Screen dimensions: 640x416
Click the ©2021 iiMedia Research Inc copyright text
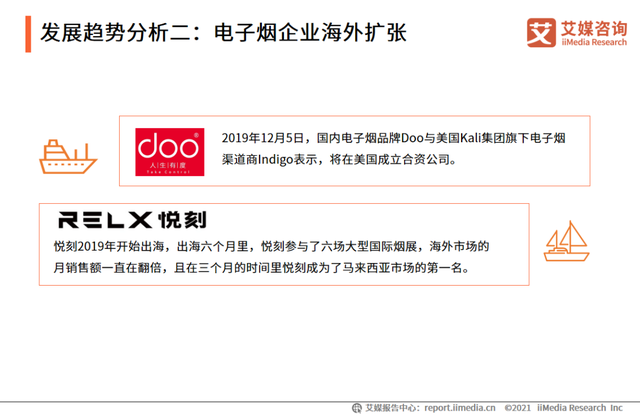click(564, 407)
